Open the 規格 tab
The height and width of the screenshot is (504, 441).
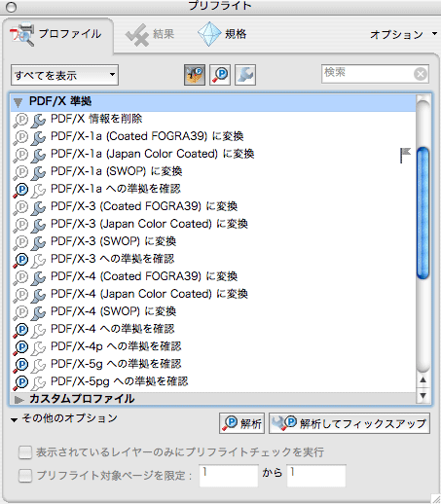222,34
